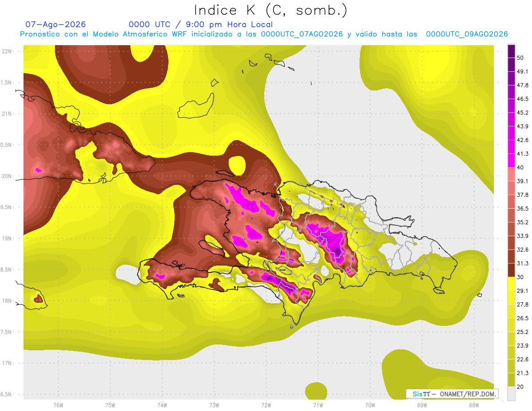Click the "76W" longitude label

(58, 404)
